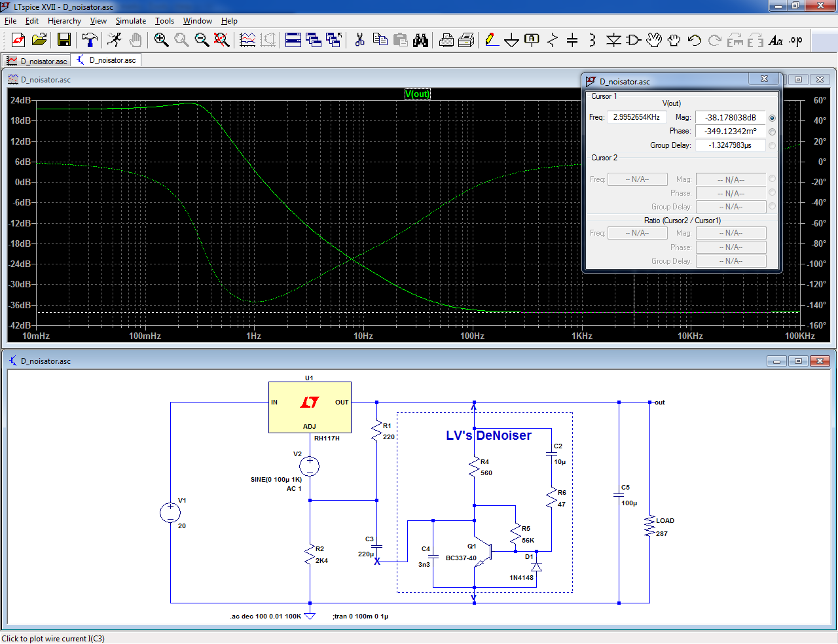Open the Simulate menu

pos(131,21)
